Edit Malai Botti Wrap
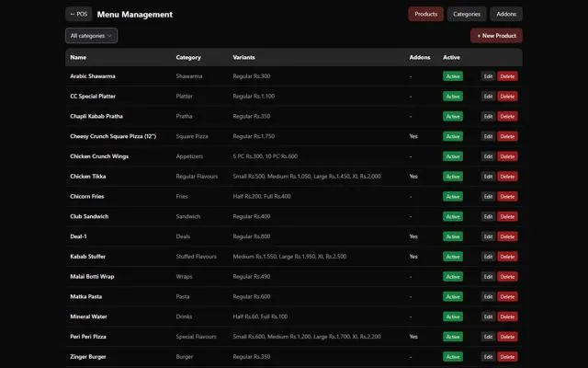The width and height of the screenshot is (588, 368). [488, 277]
